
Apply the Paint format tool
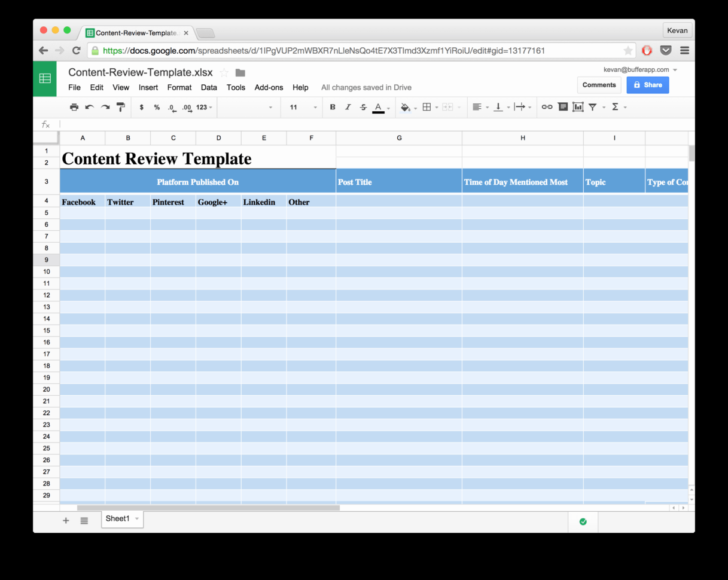121,107
